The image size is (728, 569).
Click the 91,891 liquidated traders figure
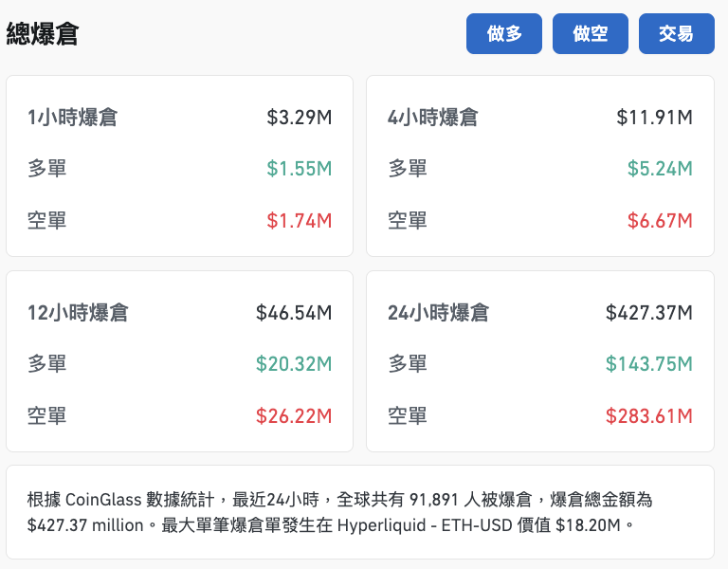[434, 501]
